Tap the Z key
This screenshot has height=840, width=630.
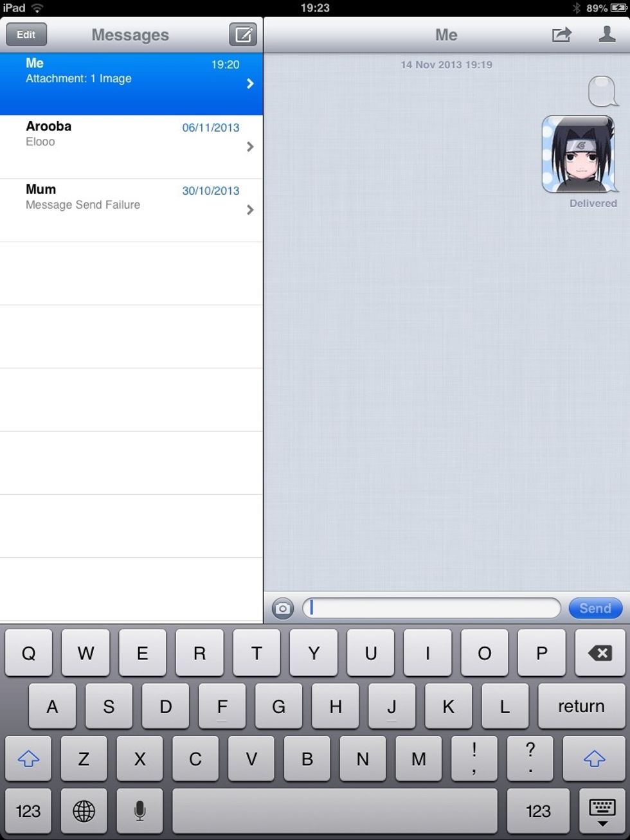[x=84, y=759]
